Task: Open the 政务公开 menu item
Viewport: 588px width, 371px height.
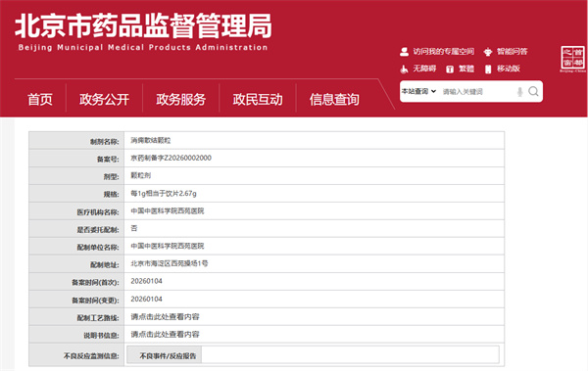Action: pos(104,99)
